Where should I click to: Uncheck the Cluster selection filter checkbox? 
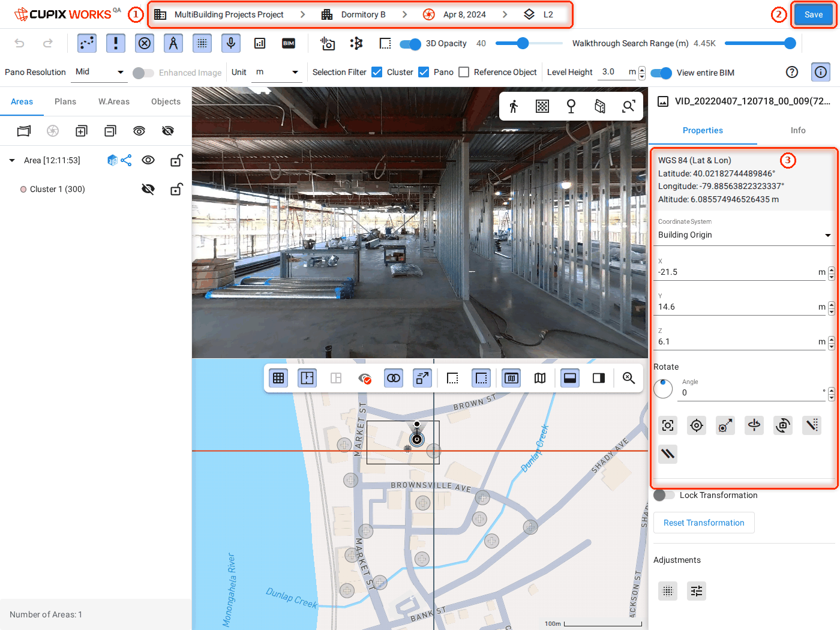tap(377, 72)
